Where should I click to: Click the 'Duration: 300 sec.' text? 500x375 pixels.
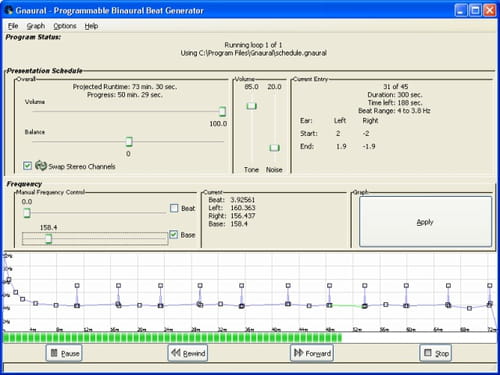pos(395,95)
